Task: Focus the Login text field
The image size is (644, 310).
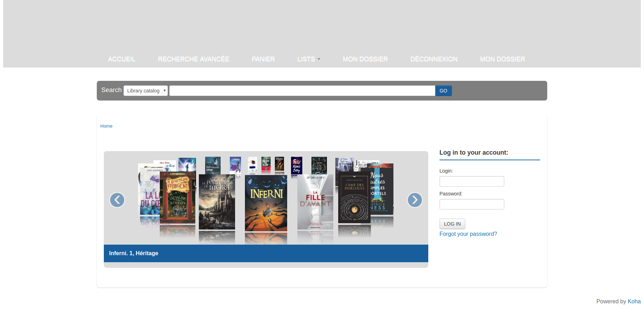Action: pyautogui.click(x=472, y=181)
